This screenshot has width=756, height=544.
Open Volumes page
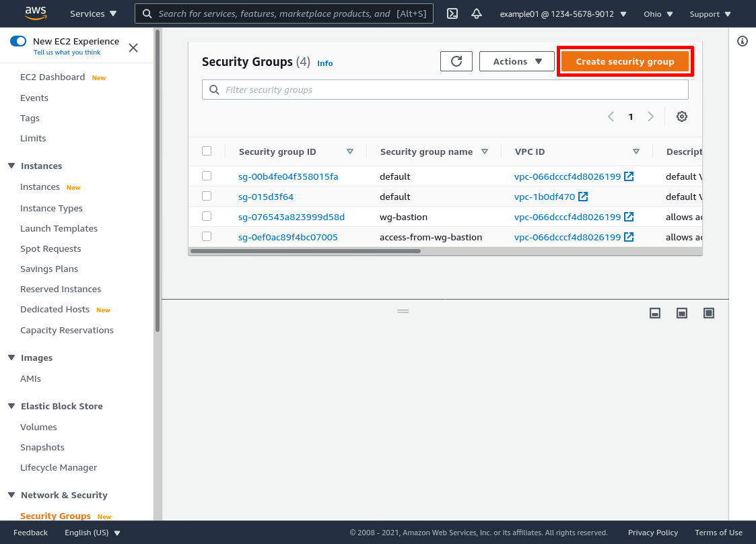(x=38, y=428)
